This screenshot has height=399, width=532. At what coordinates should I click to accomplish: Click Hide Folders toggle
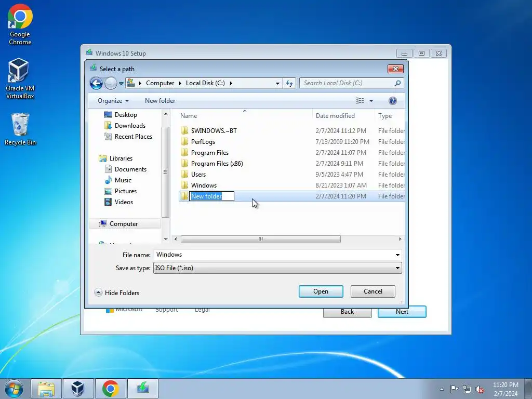(117, 293)
